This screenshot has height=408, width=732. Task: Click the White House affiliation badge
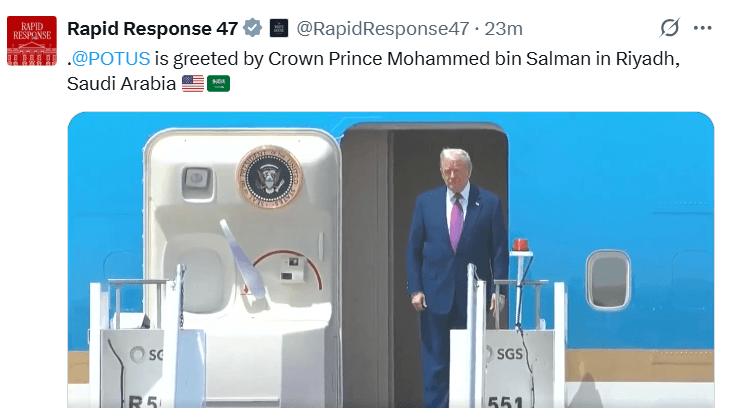pyautogui.click(x=279, y=28)
